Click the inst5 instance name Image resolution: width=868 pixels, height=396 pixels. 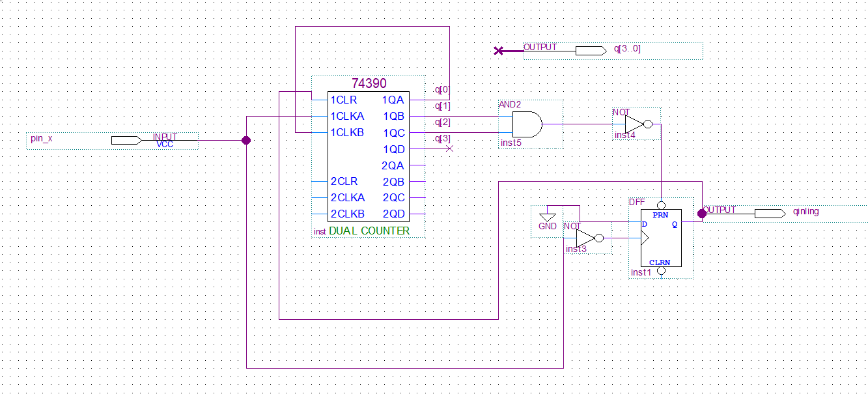511,143
